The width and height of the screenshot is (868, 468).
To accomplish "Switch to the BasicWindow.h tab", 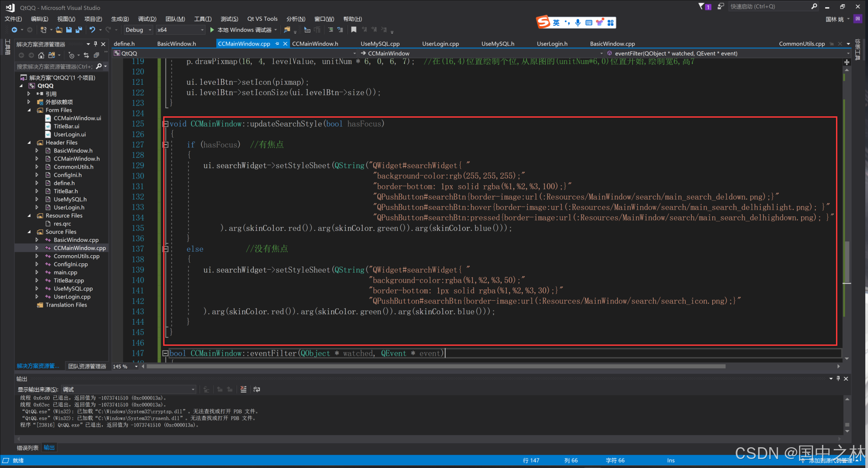I will pos(176,44).
